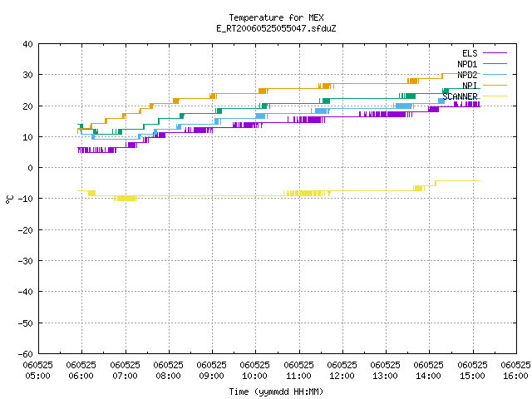Click the '05:00' x-axis time label
The height and width of the screenshot is (399, 532).
pos(38,376)
